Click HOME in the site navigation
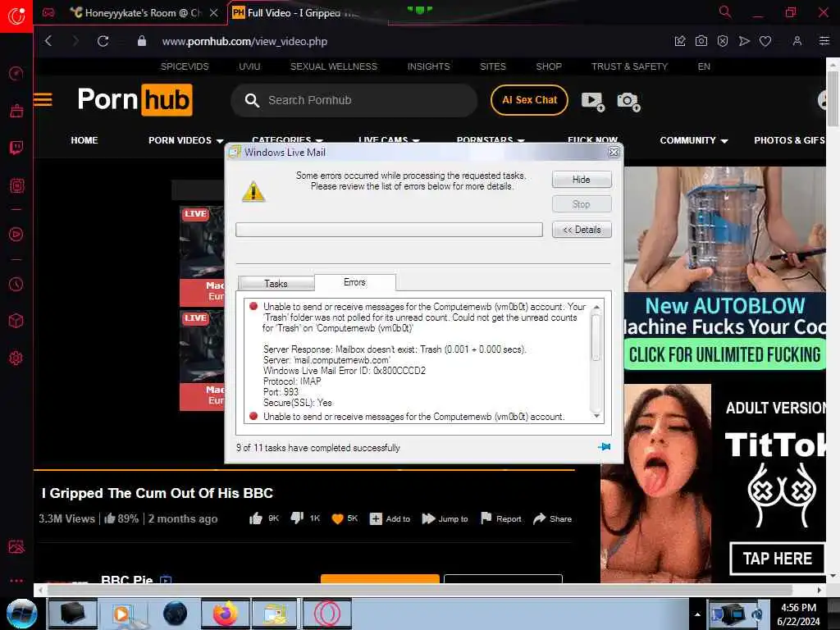840x630 pixels. [84, 140]
